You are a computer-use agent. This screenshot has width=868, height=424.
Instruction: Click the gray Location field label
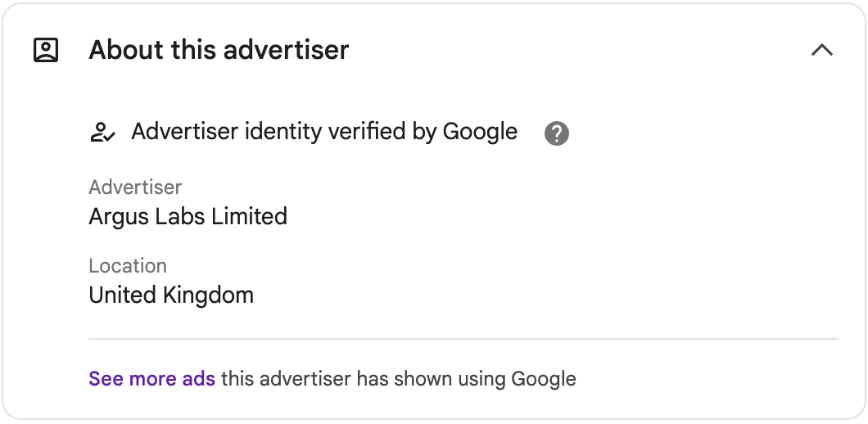point(127,266)
